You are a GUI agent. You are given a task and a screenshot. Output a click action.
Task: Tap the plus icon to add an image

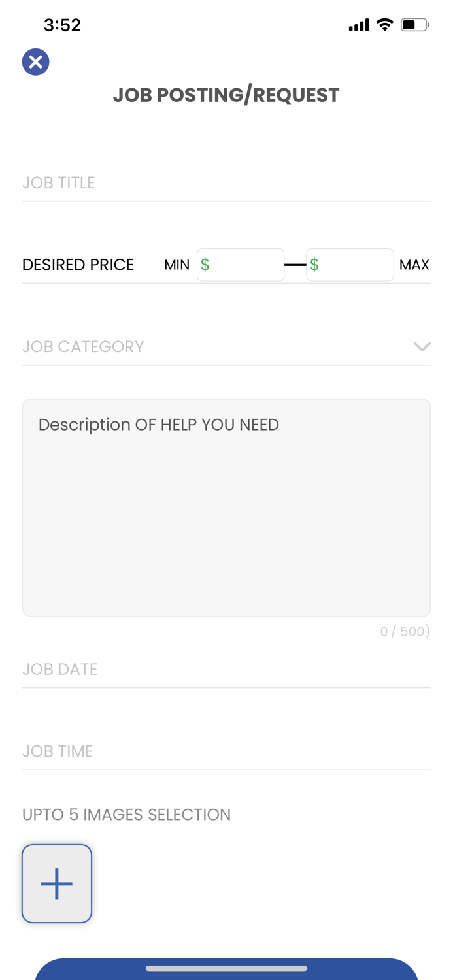[57, 883]
